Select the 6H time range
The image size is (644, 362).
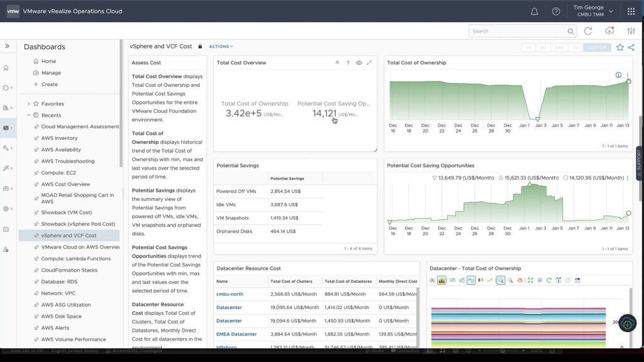[543, 48]
